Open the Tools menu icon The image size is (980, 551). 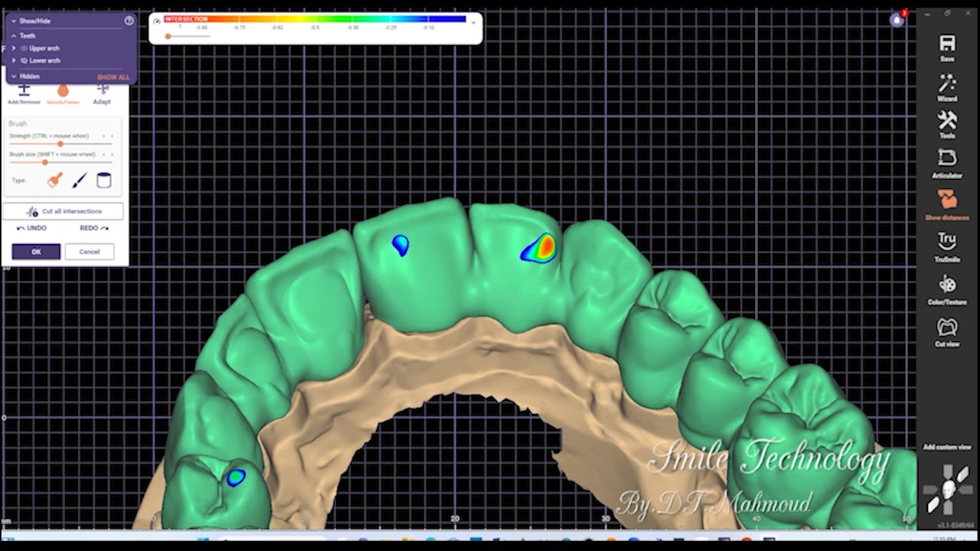[947, 125]
